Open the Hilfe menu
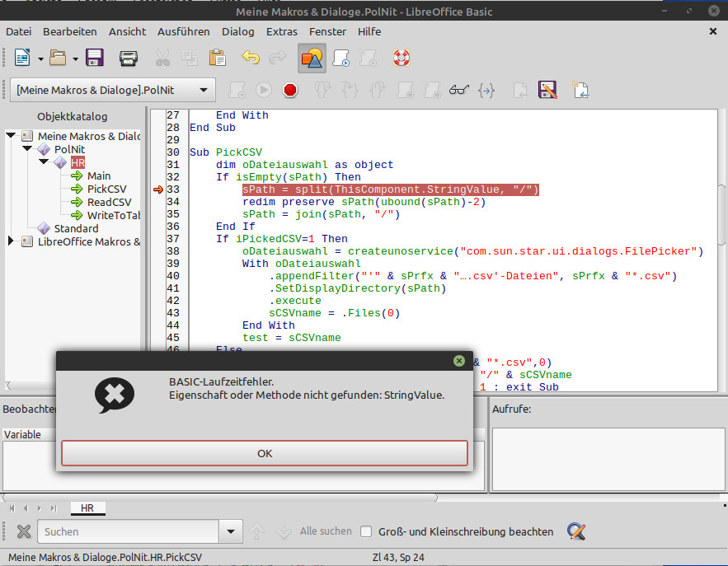 click(x=369, y=31)
